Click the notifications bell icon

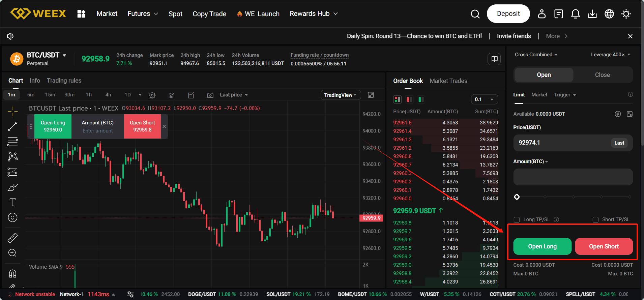click(576, 14)
